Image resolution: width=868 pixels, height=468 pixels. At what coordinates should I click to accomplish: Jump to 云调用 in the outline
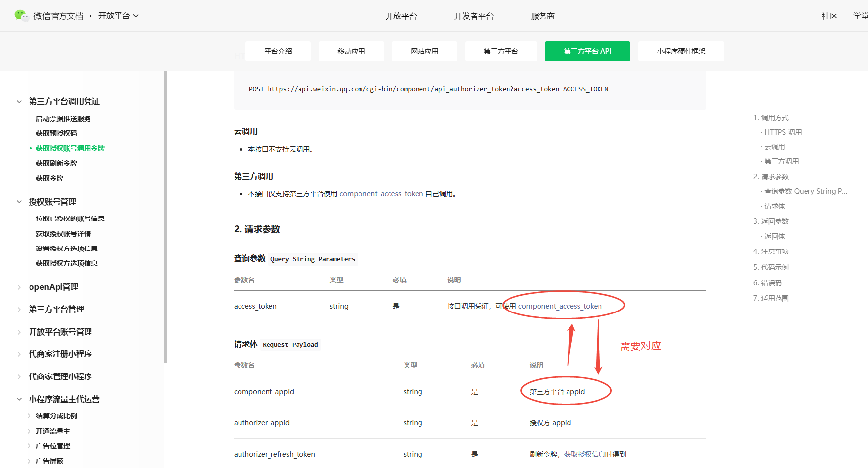click(x=775, y=147)
